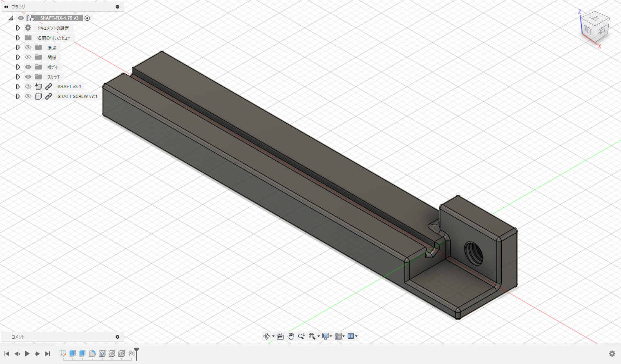Activate SHAFT-FIX-1.75 v3 component radio button
This screenshot has height=364, width=621.
tap(87, 18)
